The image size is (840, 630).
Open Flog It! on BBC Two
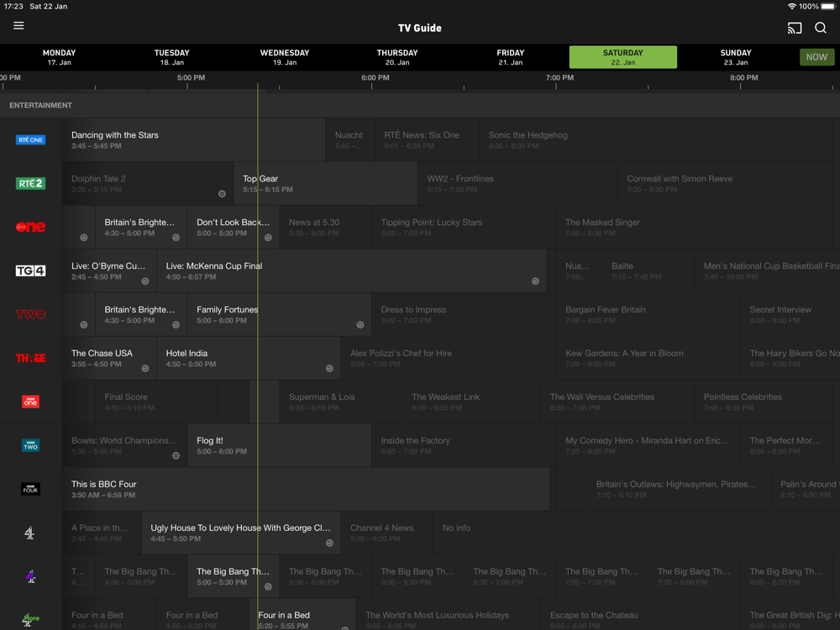tap(279, 445)
